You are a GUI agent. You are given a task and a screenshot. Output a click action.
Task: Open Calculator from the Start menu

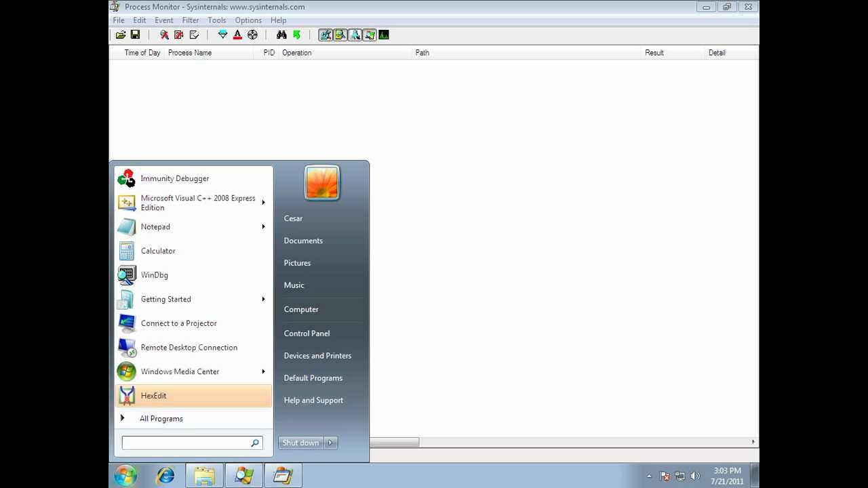click(193, 251)
